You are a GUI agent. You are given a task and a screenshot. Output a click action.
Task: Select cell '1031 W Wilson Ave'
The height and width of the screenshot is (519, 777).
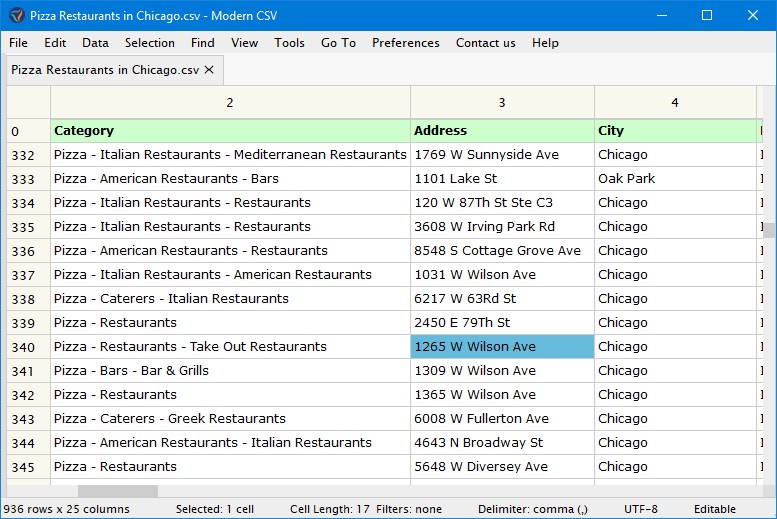click(502, 275)
